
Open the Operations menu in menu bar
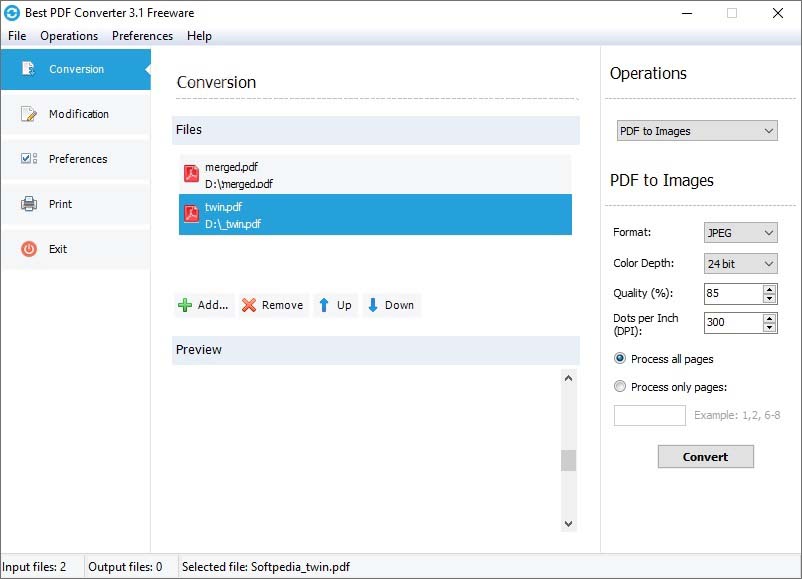point(69,36)
